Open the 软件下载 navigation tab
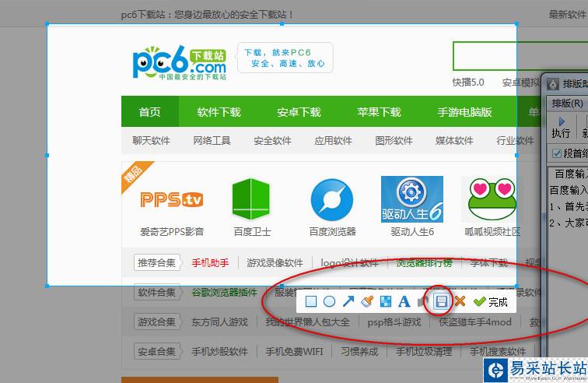The image size is (588, 383). coord(219,112)
